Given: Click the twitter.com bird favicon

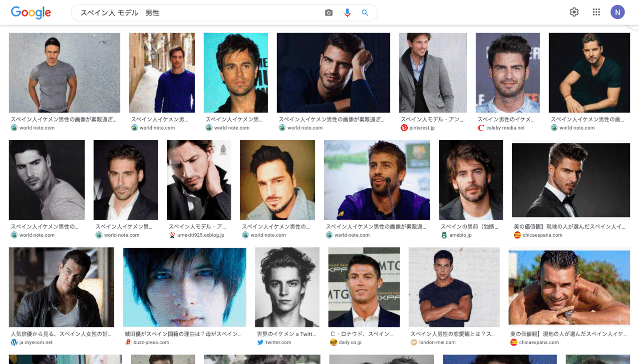Looking at the screenshot, I should (x=260, y=343).
